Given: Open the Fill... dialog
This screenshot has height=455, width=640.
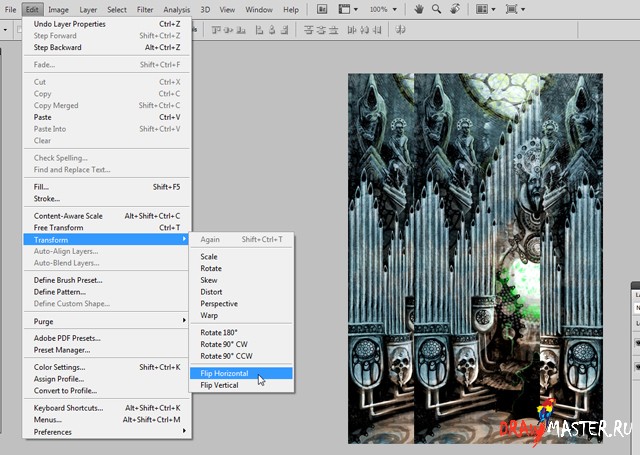Looking at the screenshot, I should 107,187.
